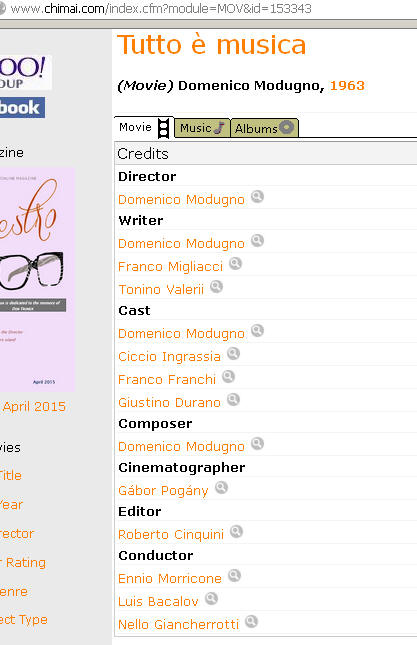This screenshot has height=645, width=417.
Task: Click the Facebook logo in sidebar
Action: [22, 108]
